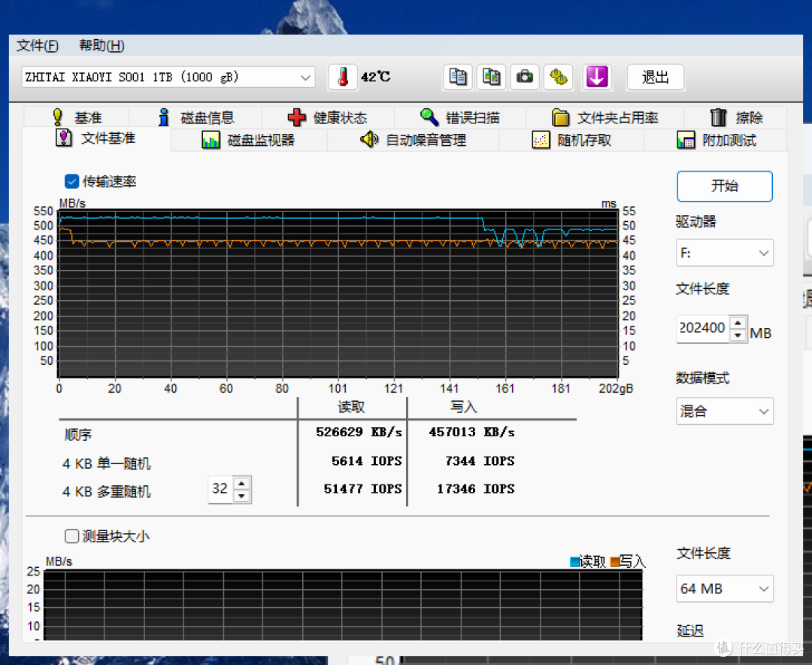The height and width of the screenshot is (665, 812).
Task: Click the 5614 IOPS read value
Action: 367,461
